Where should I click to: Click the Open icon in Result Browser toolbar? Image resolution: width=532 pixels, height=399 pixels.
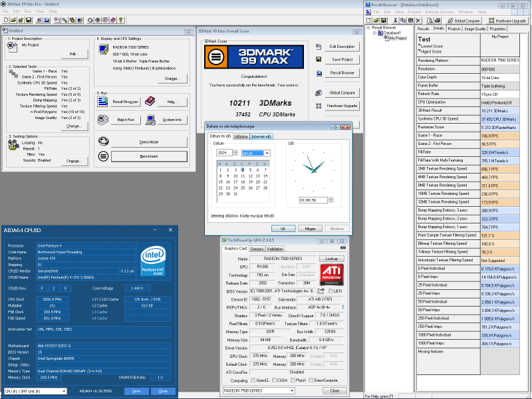pos(376,21)
